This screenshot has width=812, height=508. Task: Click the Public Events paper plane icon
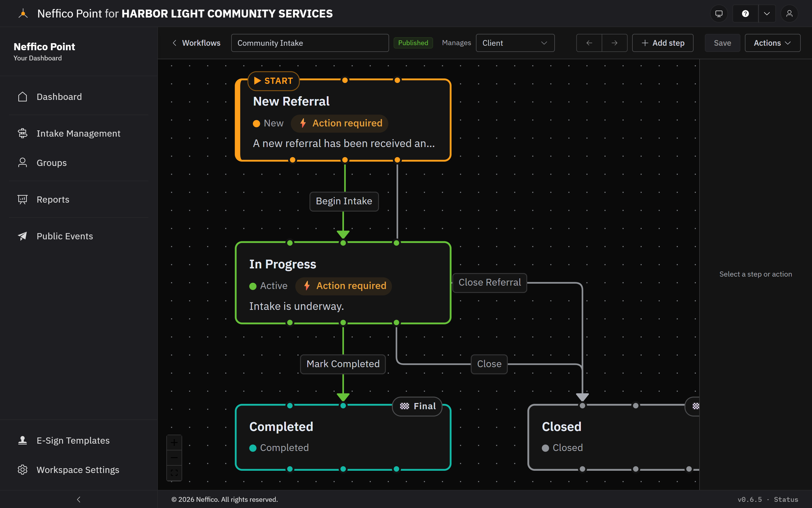tap(23, 236)
